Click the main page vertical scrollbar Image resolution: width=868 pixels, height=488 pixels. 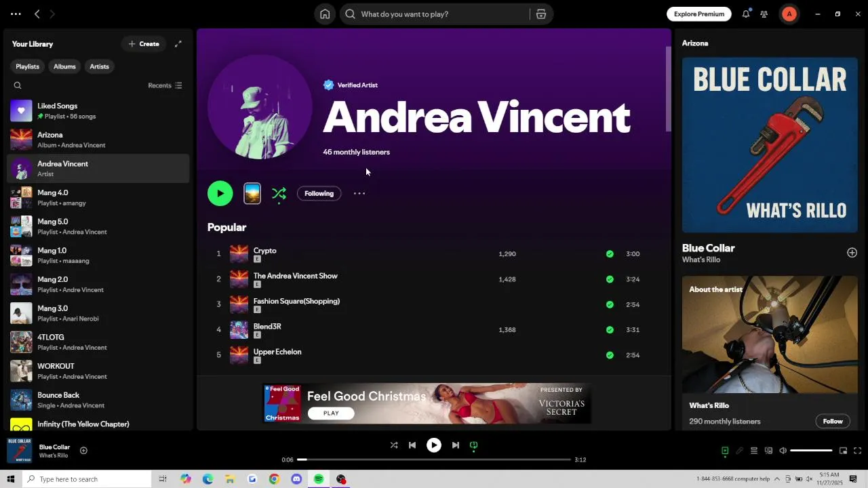668,89
